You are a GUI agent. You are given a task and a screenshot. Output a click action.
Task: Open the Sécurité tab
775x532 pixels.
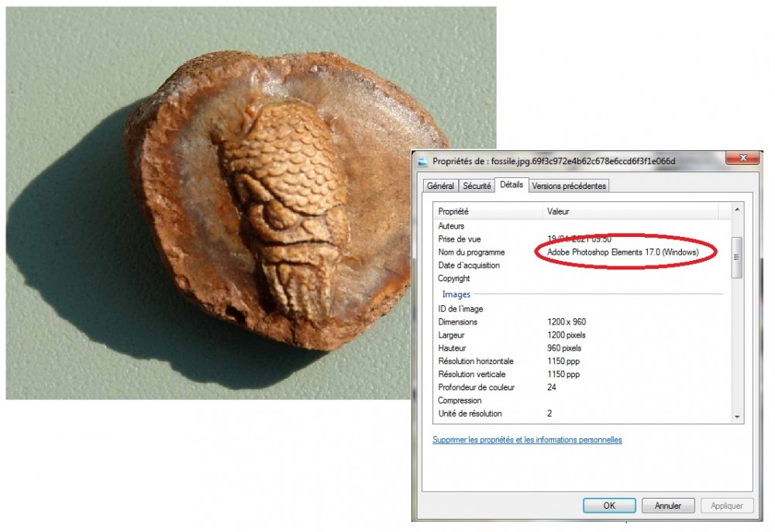477,186
